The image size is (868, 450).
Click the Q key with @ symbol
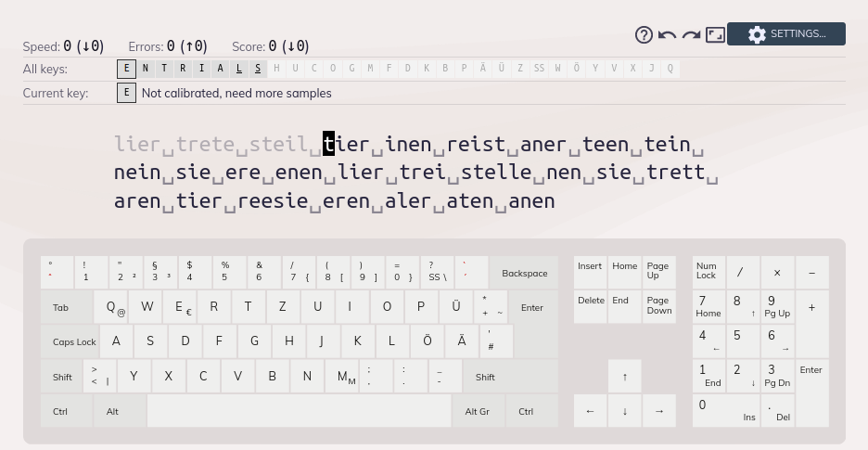click(x=110, y=307)
